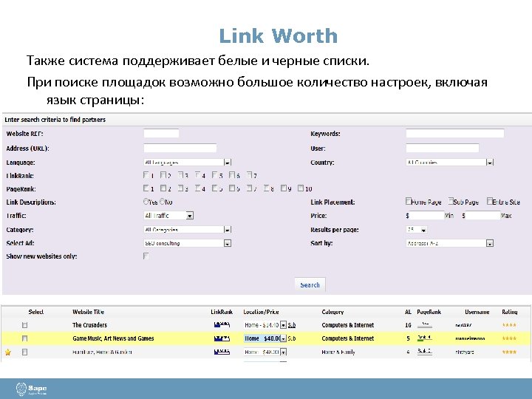Check PageRank checkbox 1
The height and width of the screenshot is (399, 532).
tap(146, 188)
